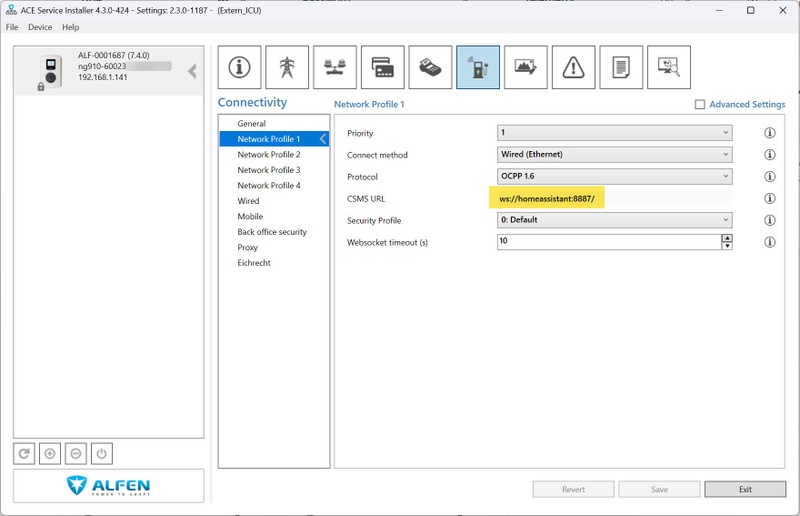The height and width of the screenshot is (516, 800).
Task: Click the device IP 192.168.1.141
Action: pos(103,77)
